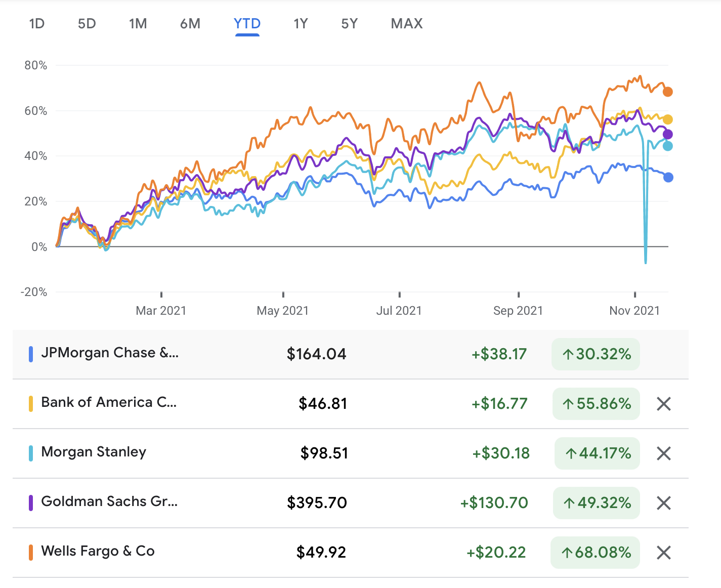Click the orange Wells Fargo line endpoint dot
Image resolution: width=721 pixels, height=588 pixels.
pyautogui.click(x=668, y=92)
